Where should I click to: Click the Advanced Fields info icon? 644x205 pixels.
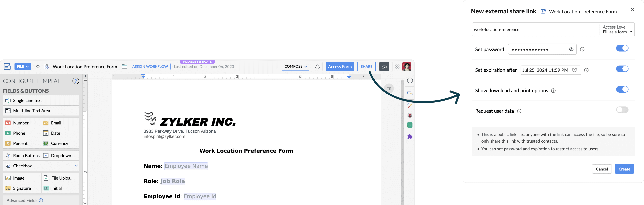41,201
